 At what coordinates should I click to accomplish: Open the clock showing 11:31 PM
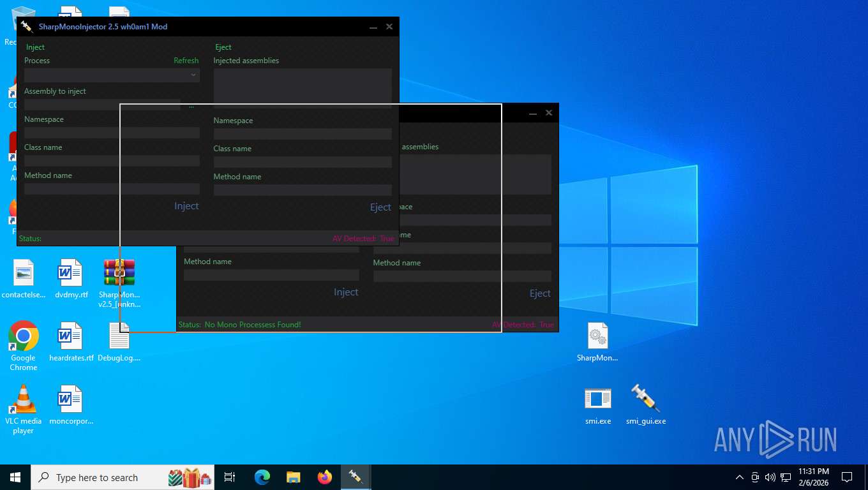click(814, 477)
